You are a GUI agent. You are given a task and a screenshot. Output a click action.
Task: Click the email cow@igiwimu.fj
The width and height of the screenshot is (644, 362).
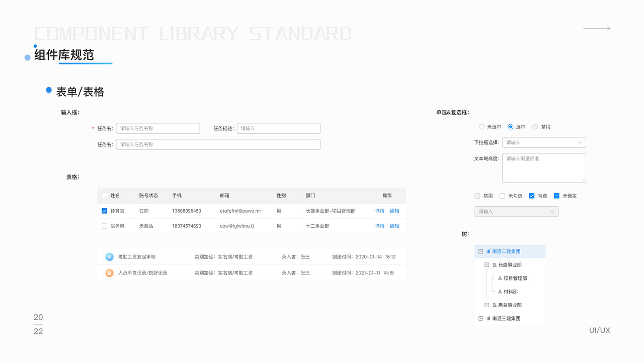click(x=237, y=226)
